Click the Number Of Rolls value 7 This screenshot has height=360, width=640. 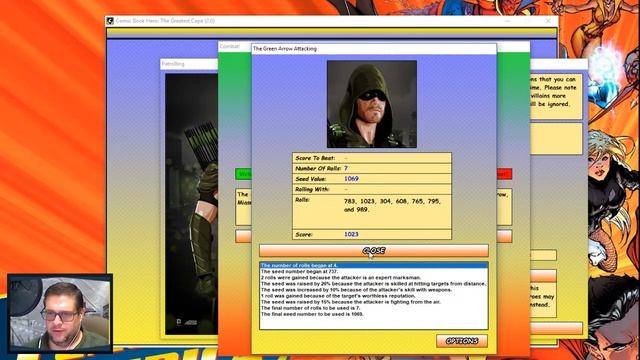(x=346, y=168)
